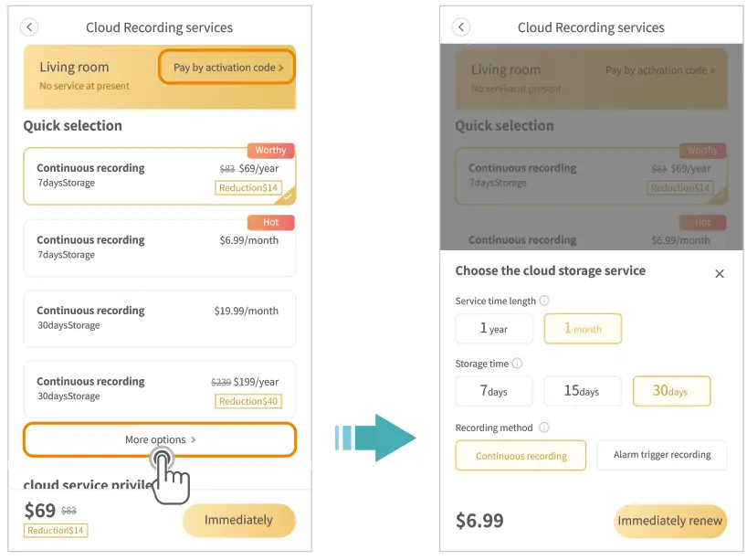Go back from left Cloud Recording screen
This screenshot has height=560, width=747.
pyautogui.click(x=31, y=27)
